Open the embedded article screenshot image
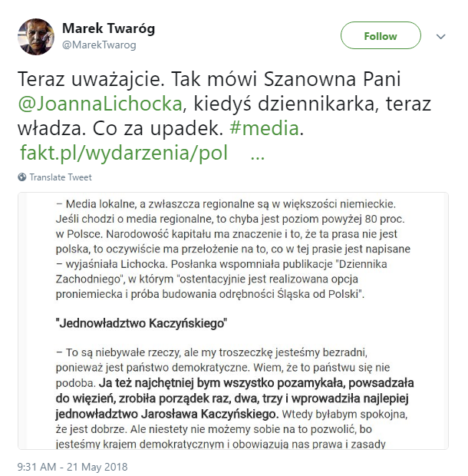The image size is (468, 476). click(233, 321)
